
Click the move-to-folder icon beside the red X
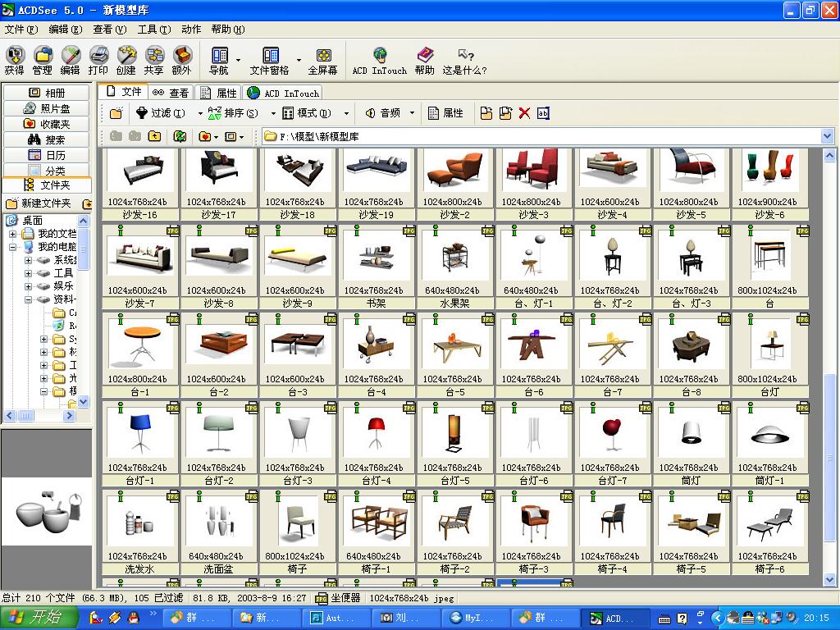coord(505,113)
